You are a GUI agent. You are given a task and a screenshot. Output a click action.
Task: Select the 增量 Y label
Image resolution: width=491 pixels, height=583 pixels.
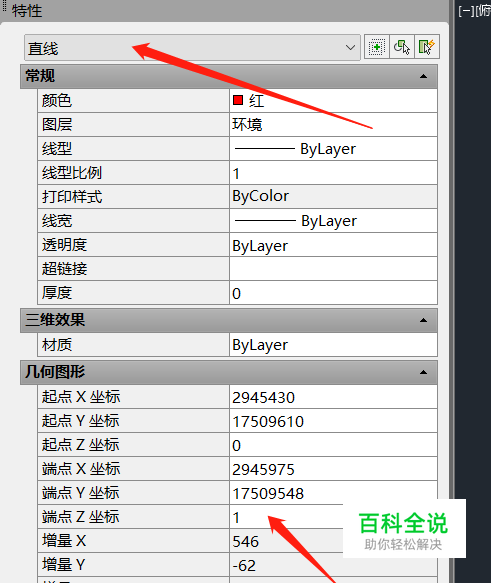pos(64,565)
